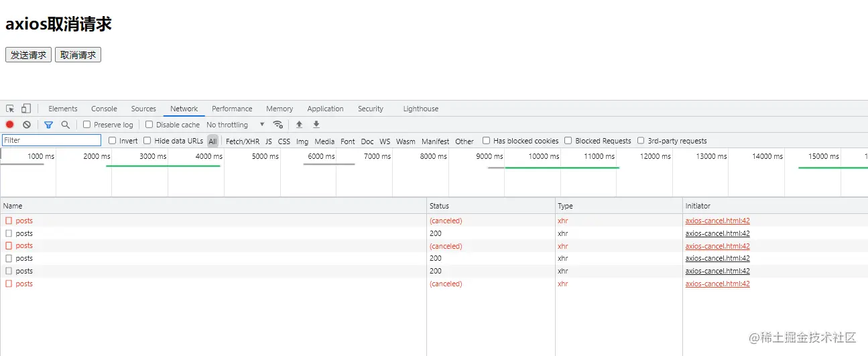Export HAR file download icon
The height and width of the screenshot is (356, 868).
pyautogui.click(x=316, y=125)
